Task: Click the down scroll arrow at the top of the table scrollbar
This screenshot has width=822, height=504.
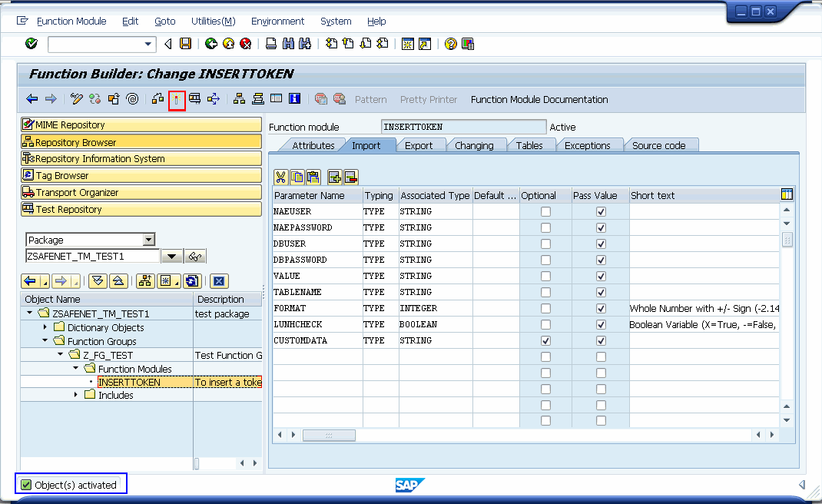Action: [x=787, y=224]
